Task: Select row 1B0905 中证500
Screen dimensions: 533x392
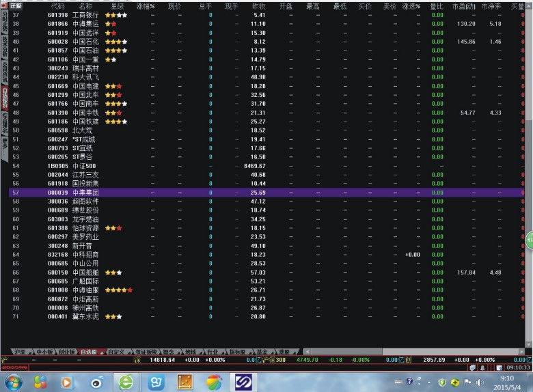Action: [x=266, y=166]
